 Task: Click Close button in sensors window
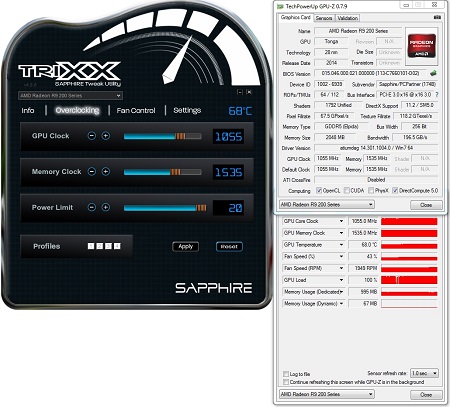point(426,395)
